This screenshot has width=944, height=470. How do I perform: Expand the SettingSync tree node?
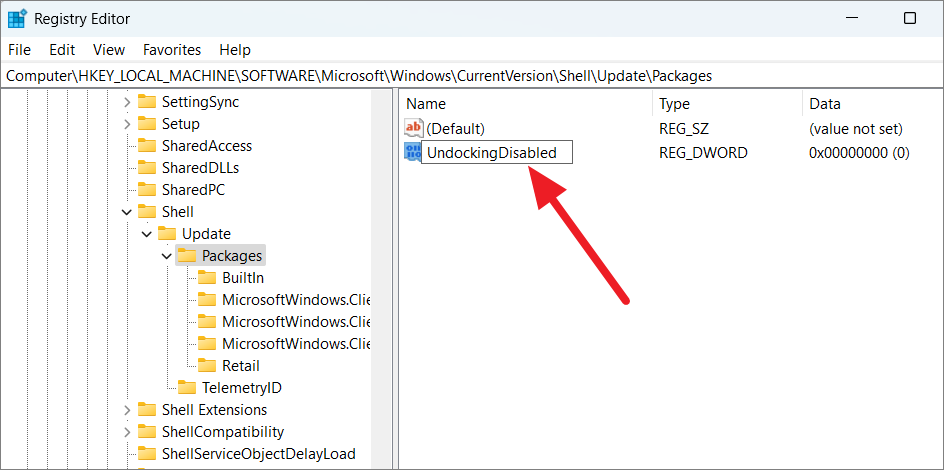(127, 102)
